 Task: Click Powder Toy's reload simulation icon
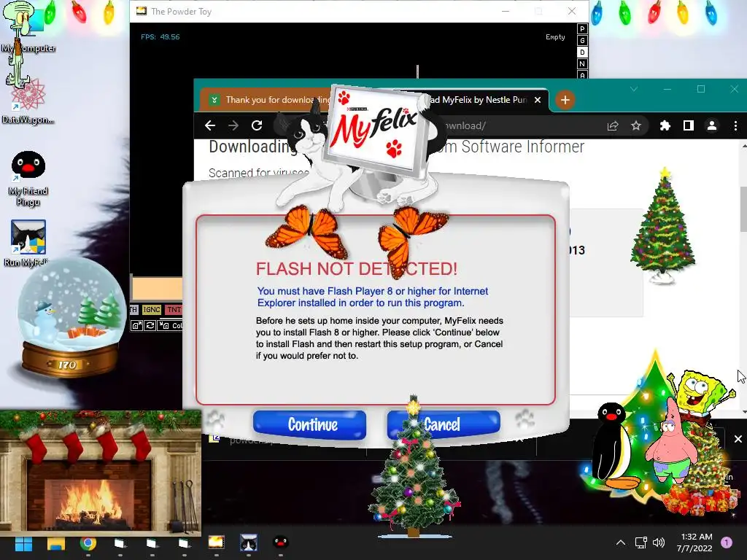tap(150, 326)
